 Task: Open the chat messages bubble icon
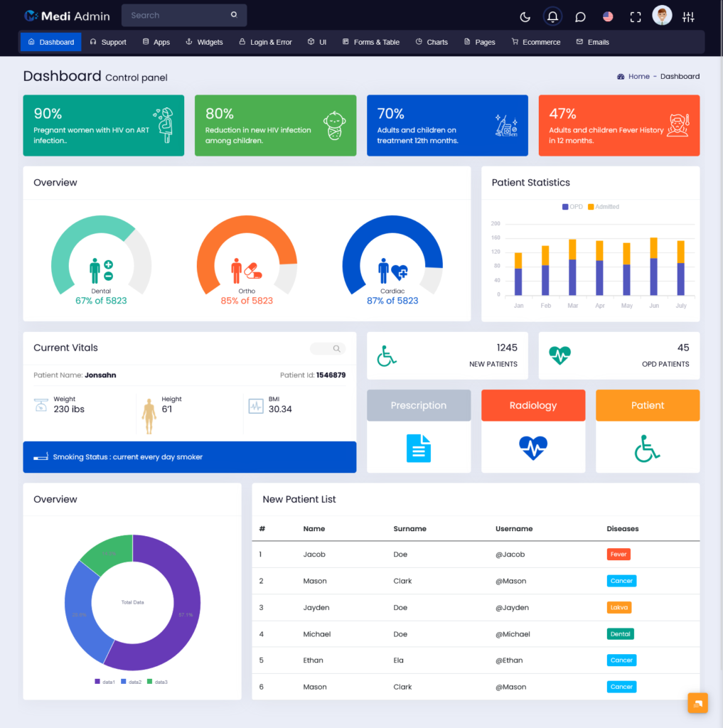pos(580,17)
